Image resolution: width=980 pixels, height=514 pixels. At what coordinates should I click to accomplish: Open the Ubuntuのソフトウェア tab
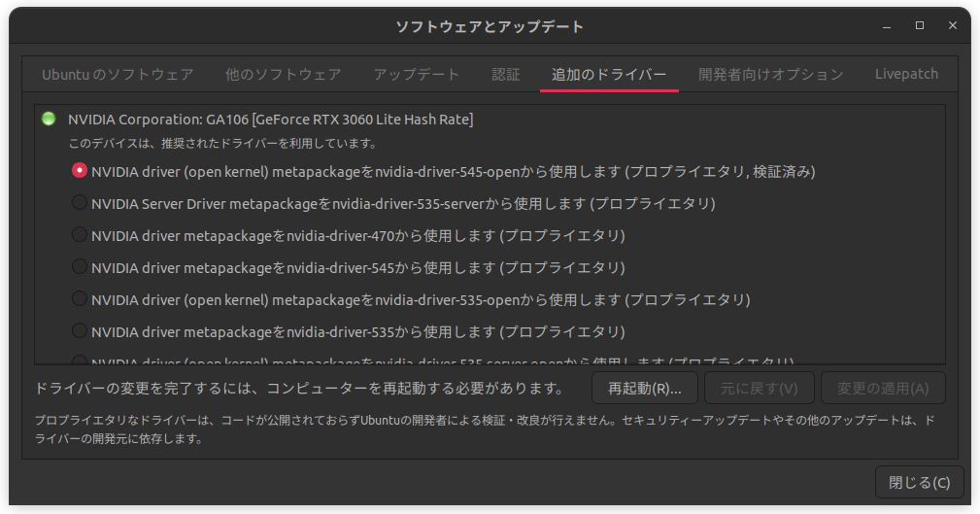point(118,74)
